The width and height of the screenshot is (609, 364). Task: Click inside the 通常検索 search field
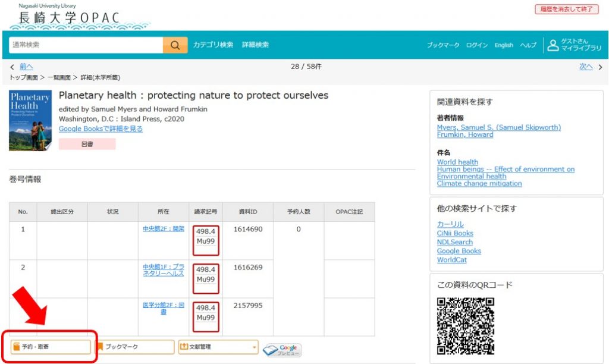click(x=86, y=45)
